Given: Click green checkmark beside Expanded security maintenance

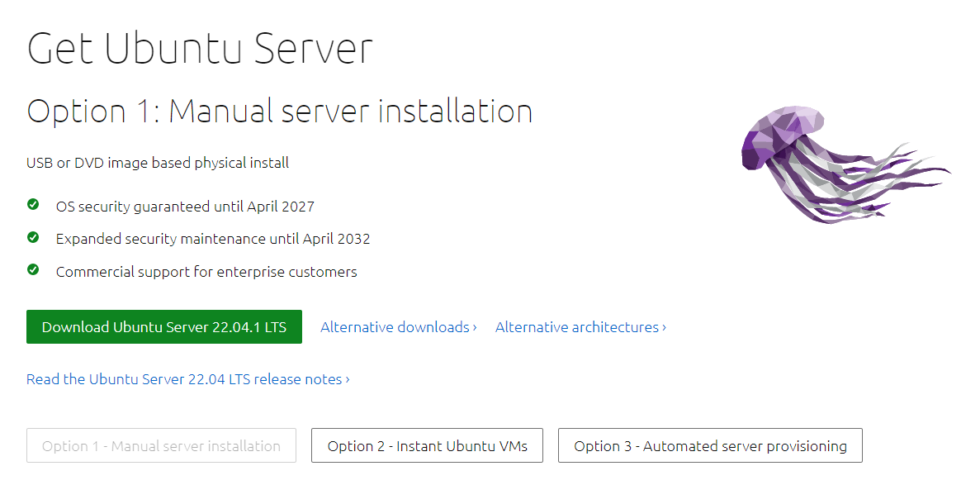Looking at the screenshot, I should click(33, 237).
